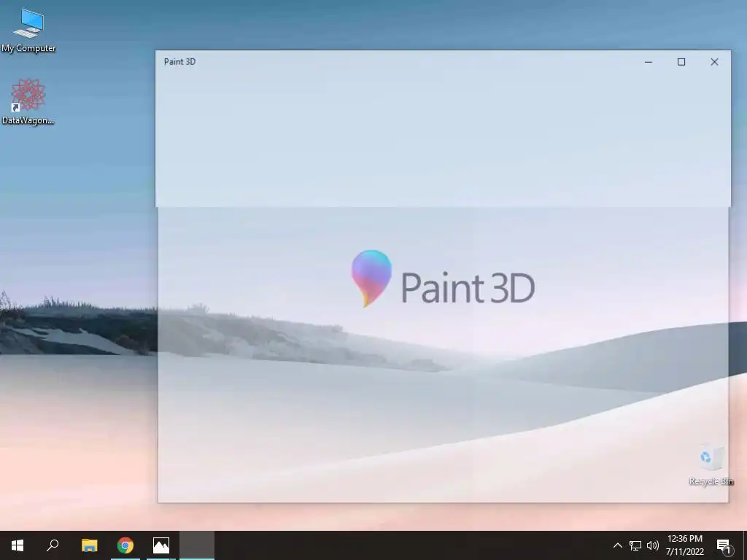Open the My Computer desktop icon
Image resolution: width=747 pixels, height=560 pixels.
pyautogui.click(x=28, y=30)
